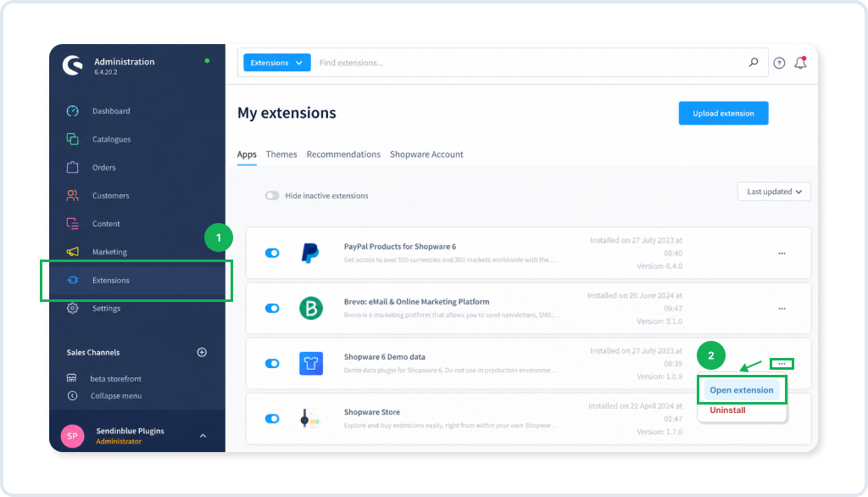This screenshot has height=497, width=868.
Task: Click the Administrator role label
Action: (119, 442)
